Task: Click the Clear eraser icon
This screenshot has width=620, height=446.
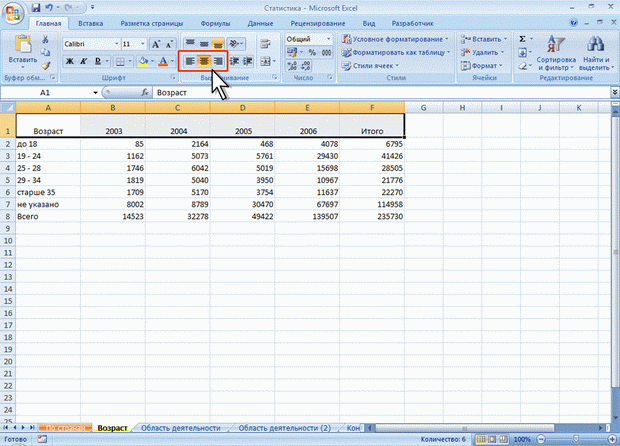Action: tap(522, 66)
